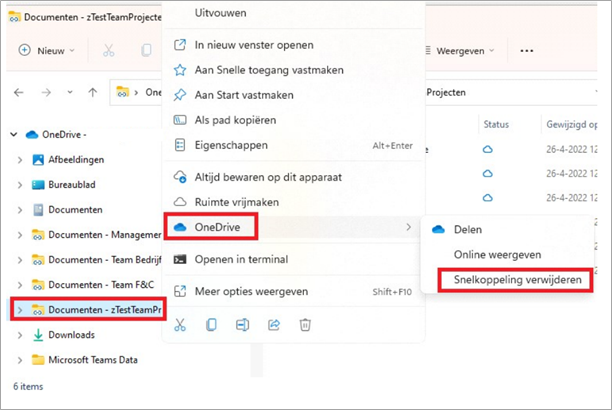Open the Nieuw dropdown
The image size is (612, 410).
(x=47, y=51)
